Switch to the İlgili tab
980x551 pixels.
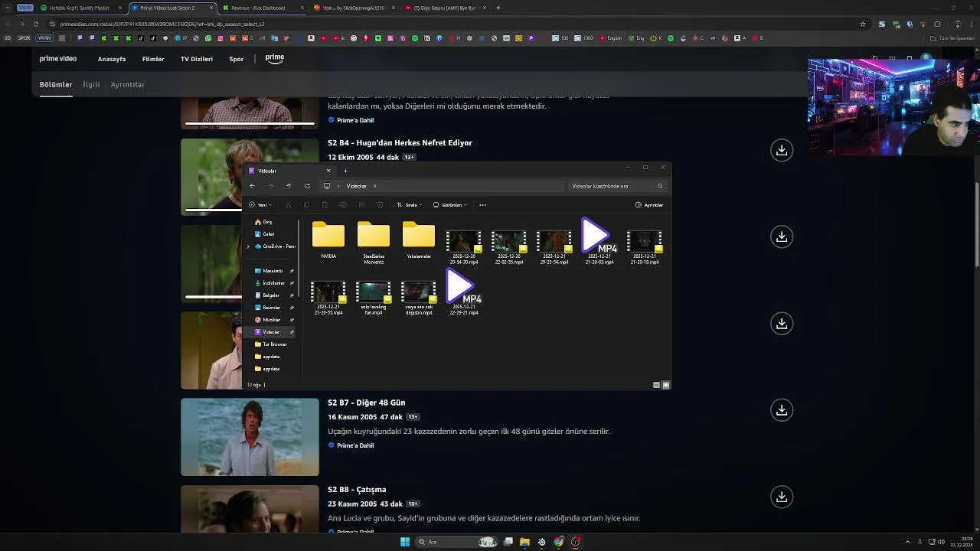(x=92, y=85)
